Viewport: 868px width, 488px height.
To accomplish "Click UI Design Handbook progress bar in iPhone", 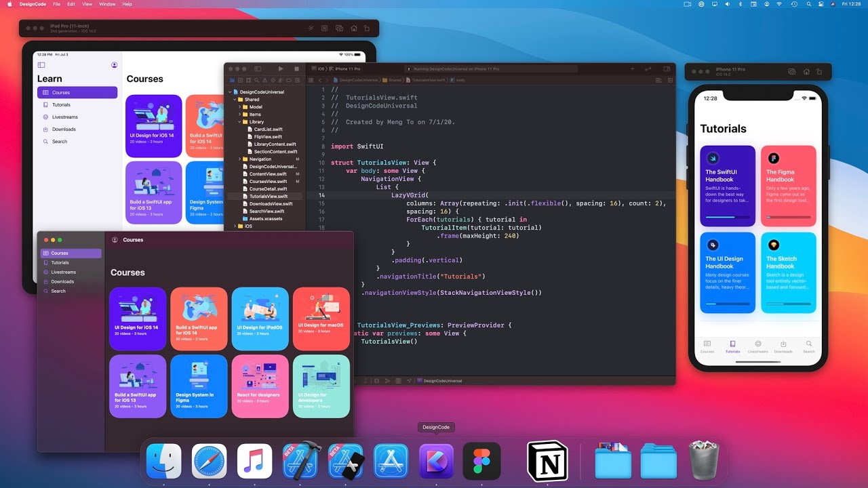I will click(728, 304).
